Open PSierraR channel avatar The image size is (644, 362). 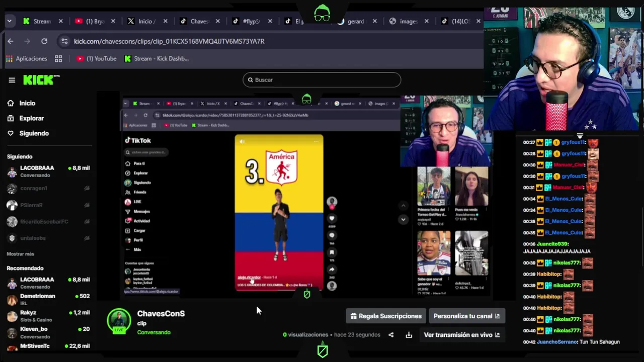coord(12,205)
